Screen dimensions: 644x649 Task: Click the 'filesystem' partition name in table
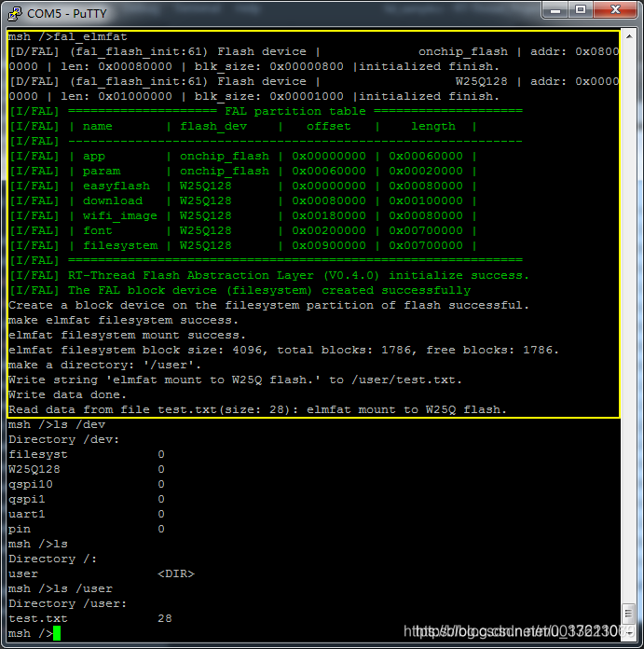tap(120, 245)
